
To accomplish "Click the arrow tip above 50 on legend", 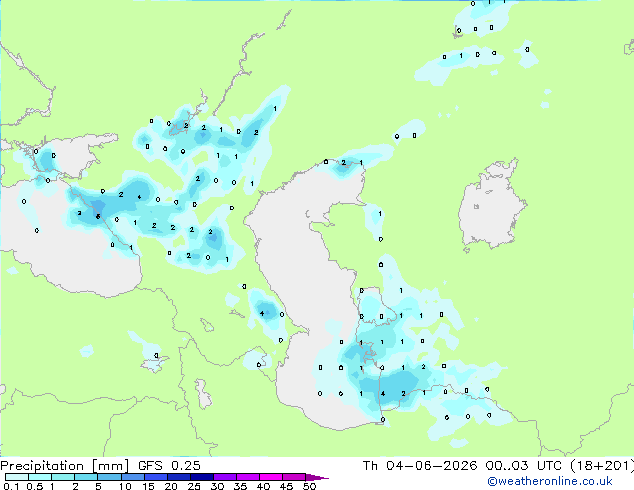I will 318,477.
